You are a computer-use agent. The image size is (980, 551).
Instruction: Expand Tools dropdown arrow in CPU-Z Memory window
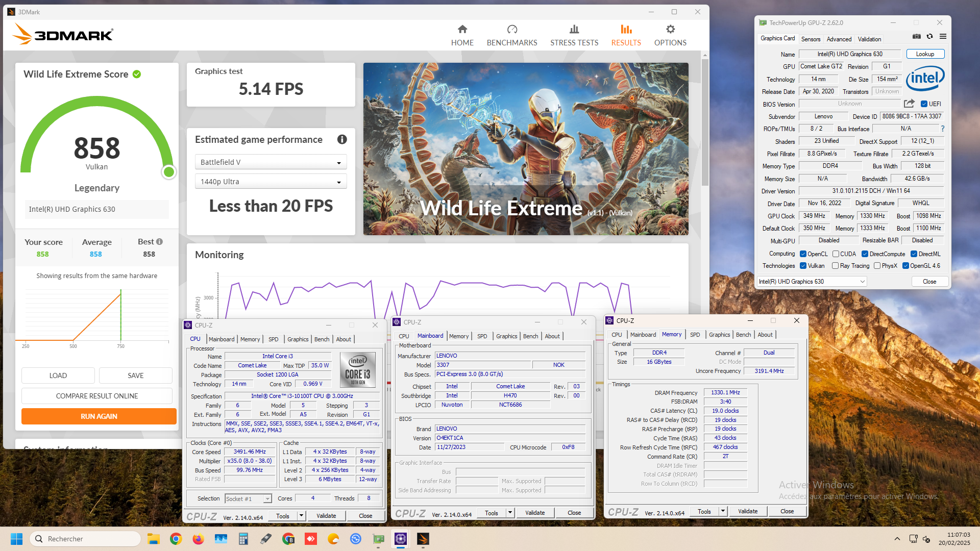(x=723, y=511)
